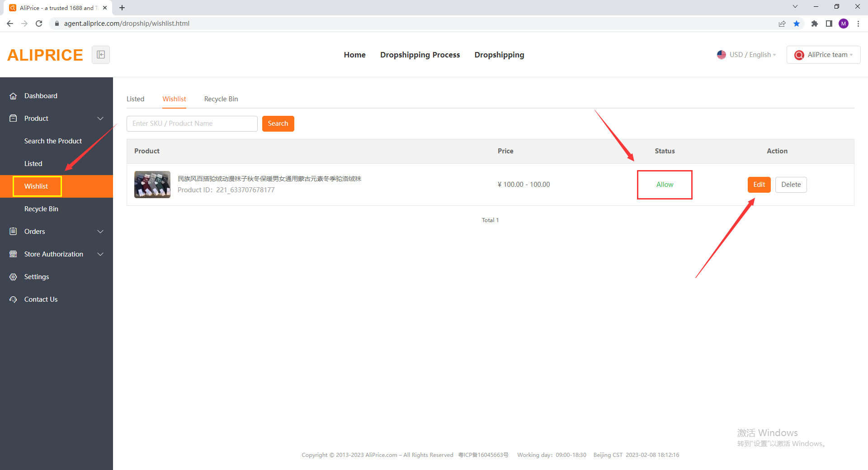The image size is (868, 470).
Task: Go forward with browser forward arrow
Action: click(x=24, y=24)
